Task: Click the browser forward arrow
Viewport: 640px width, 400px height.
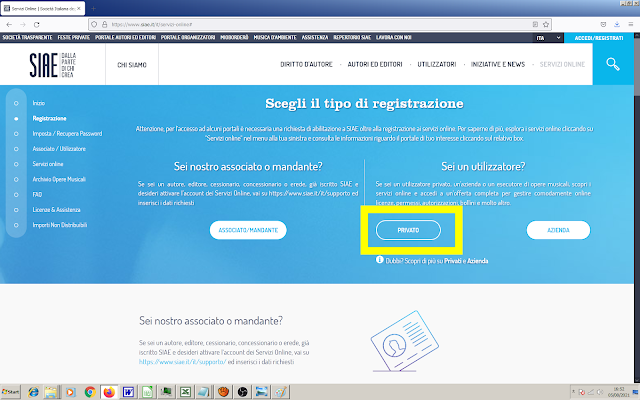Action: (x=23, y=24)
